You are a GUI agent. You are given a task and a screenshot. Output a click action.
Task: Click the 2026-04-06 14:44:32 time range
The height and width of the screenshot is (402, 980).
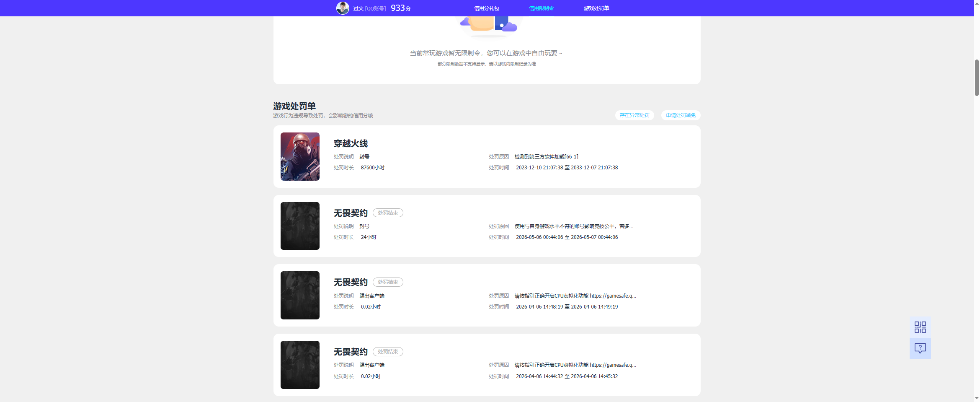(567, 376)
